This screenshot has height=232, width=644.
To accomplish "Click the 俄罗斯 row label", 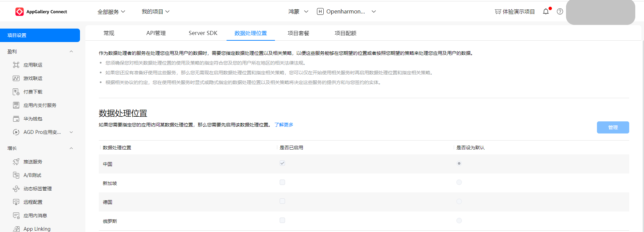I will pos(110,221).
